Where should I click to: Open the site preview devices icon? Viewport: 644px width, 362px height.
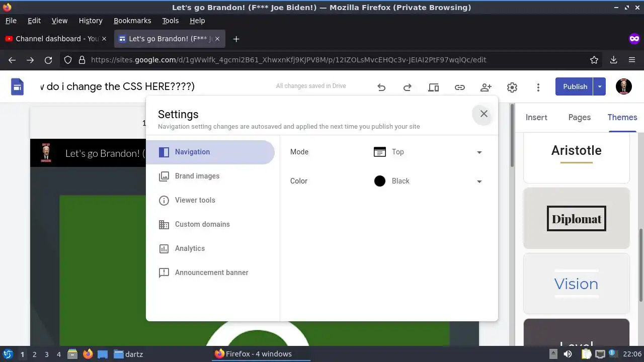point(434,87)
